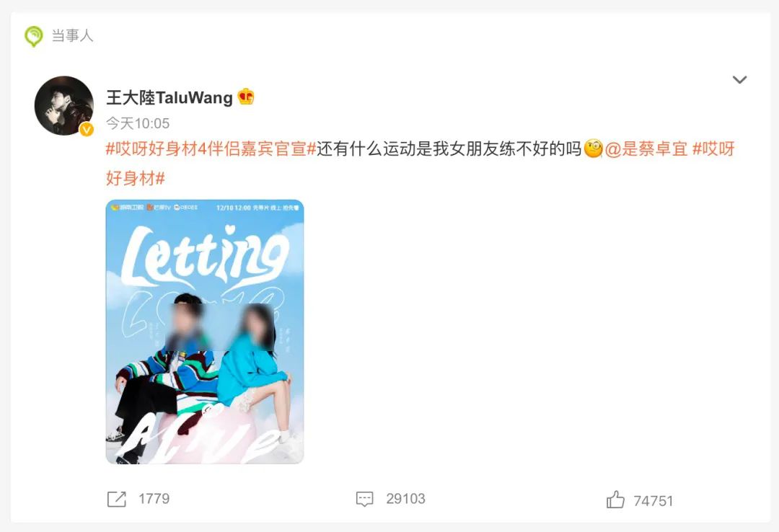This screenshot has height=532, width=779.
Task: Click the 1779 repost count
Action: (x=154, y=499)
